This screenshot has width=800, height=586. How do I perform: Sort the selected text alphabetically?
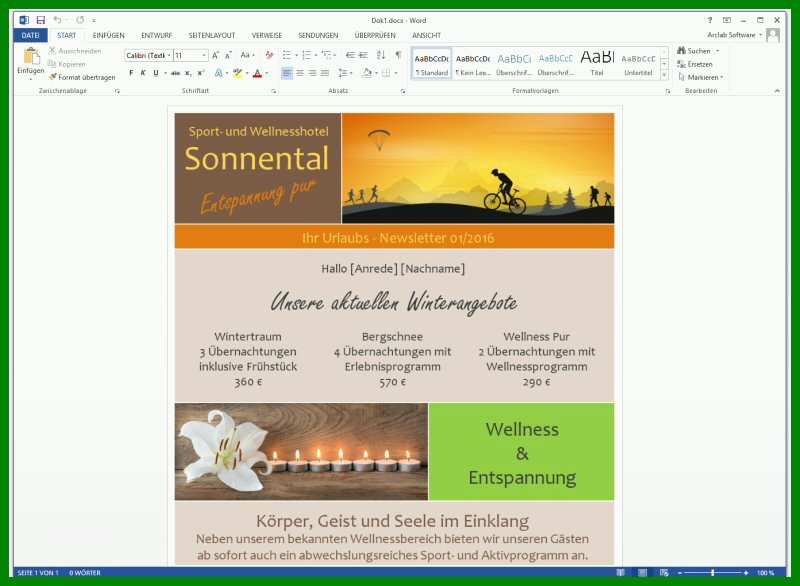(381, 55)
